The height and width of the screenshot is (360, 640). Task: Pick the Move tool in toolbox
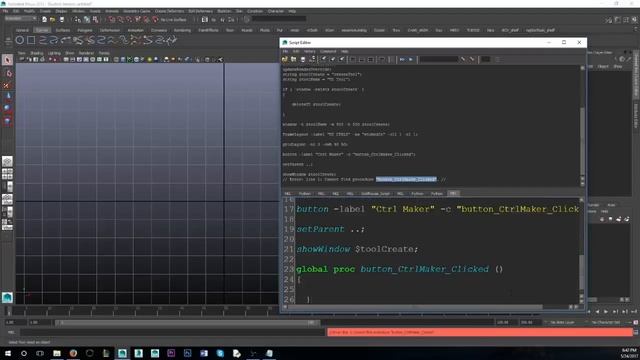pos(8,96)
